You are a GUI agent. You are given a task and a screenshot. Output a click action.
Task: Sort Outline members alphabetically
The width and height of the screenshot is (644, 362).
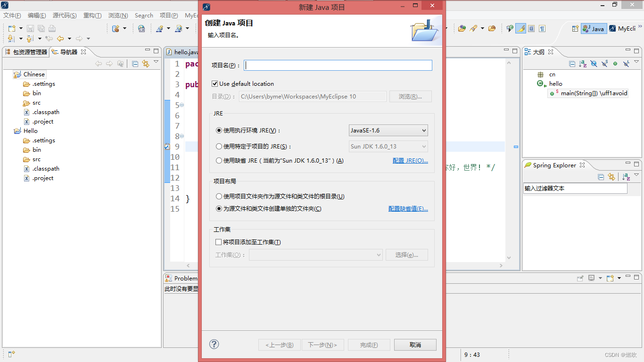pos(583,64)
